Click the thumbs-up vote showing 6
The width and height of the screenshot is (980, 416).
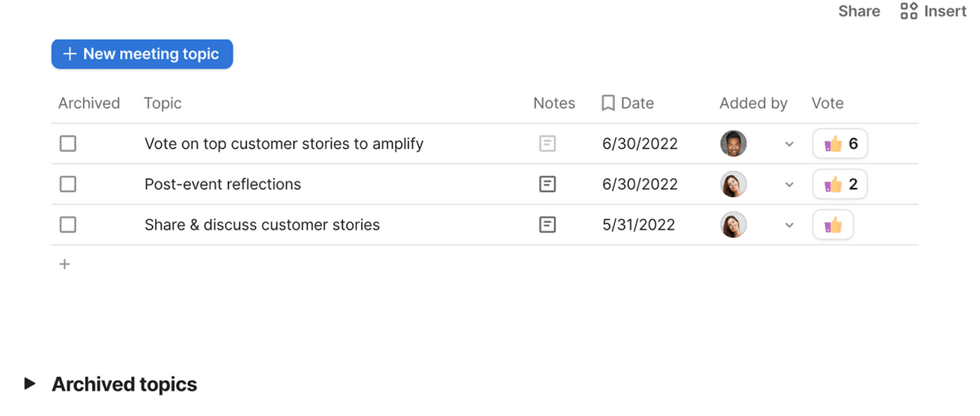(840, 144)
